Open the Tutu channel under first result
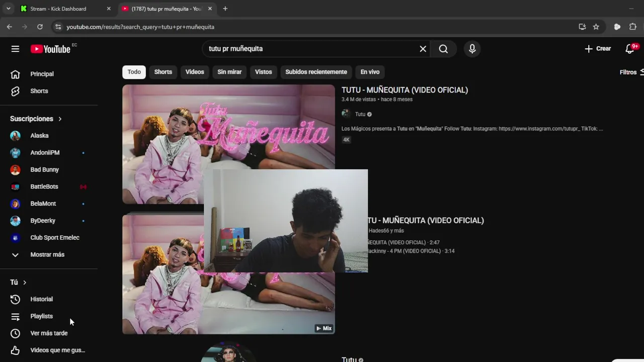This screenshot has height=362, width=644. click(360, 114)
